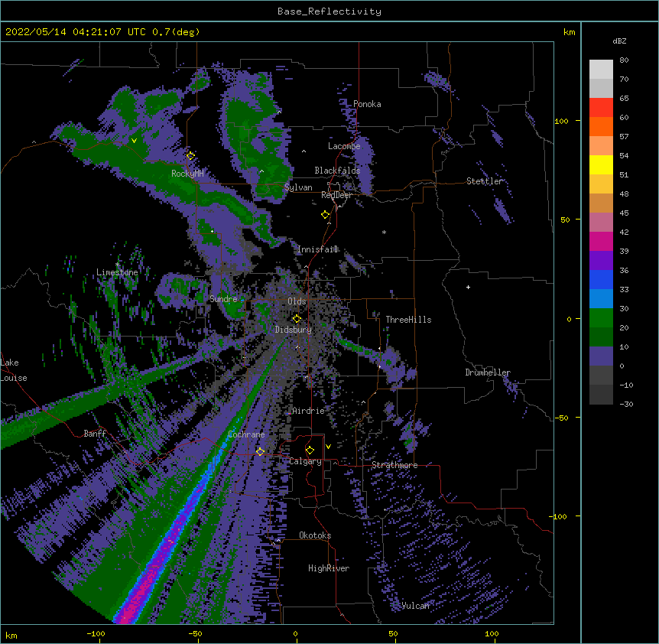Click the km unit label at bottom left

(11, 636)
